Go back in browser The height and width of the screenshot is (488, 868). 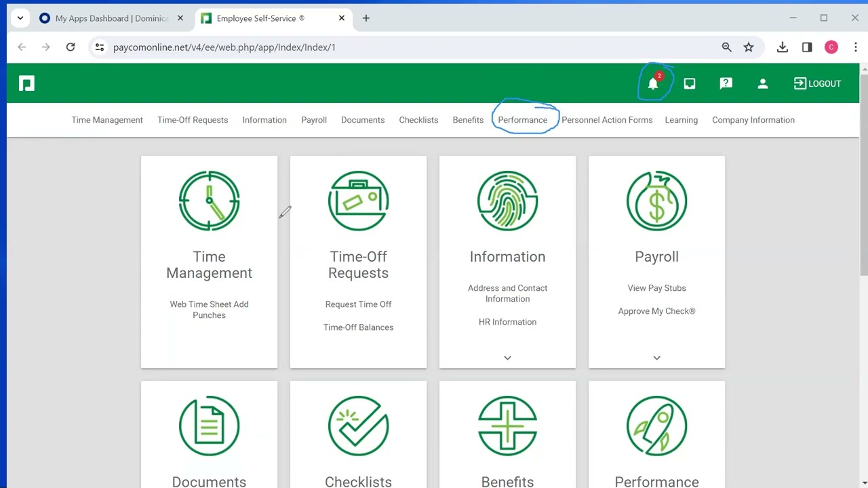pos(22,47)
